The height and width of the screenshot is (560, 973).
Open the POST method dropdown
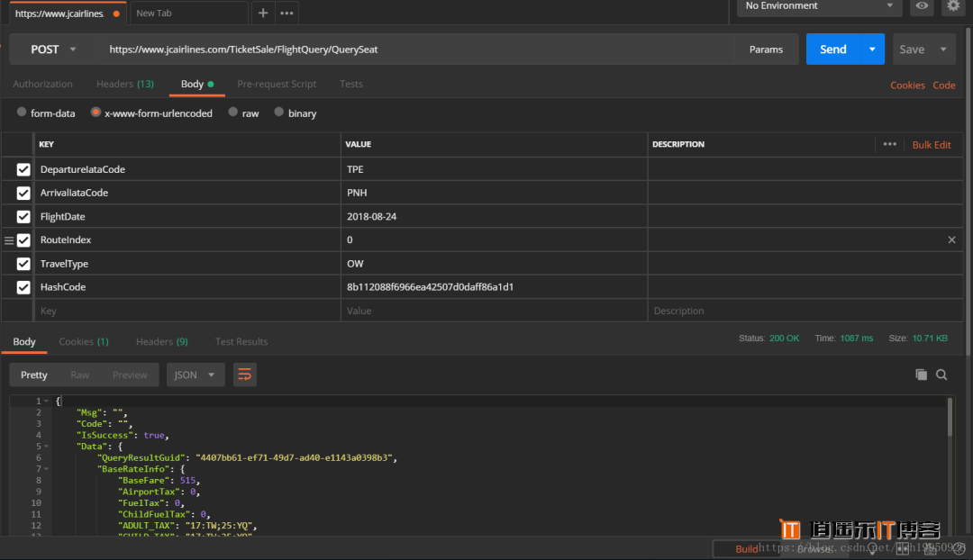tap(54, 49)
